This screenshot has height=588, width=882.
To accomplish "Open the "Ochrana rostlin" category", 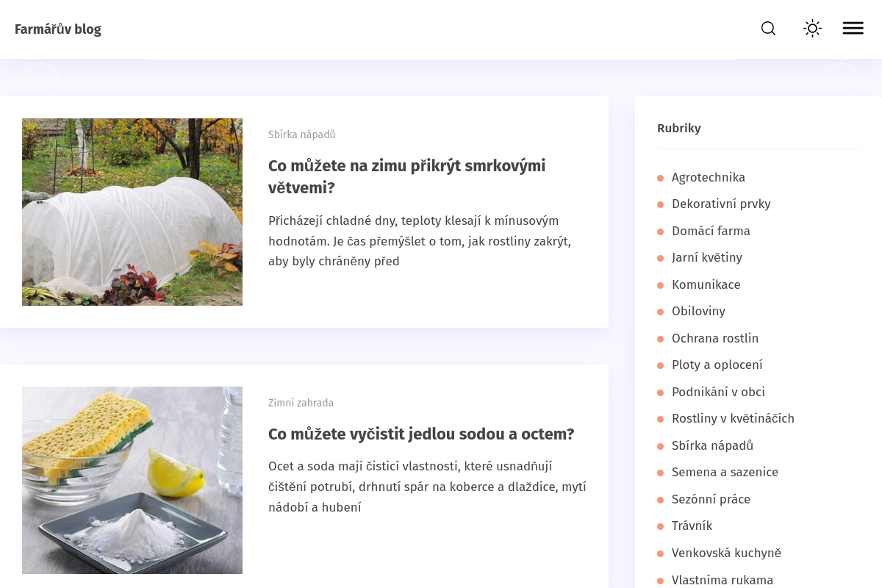I will [x=715, y=338].
